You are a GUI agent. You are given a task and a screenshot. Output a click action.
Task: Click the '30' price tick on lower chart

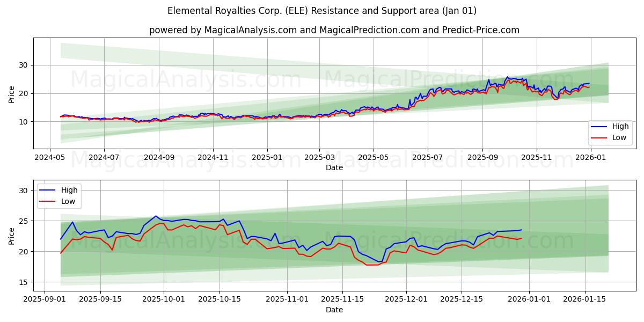pyautogui.click(x=24, y=190)
